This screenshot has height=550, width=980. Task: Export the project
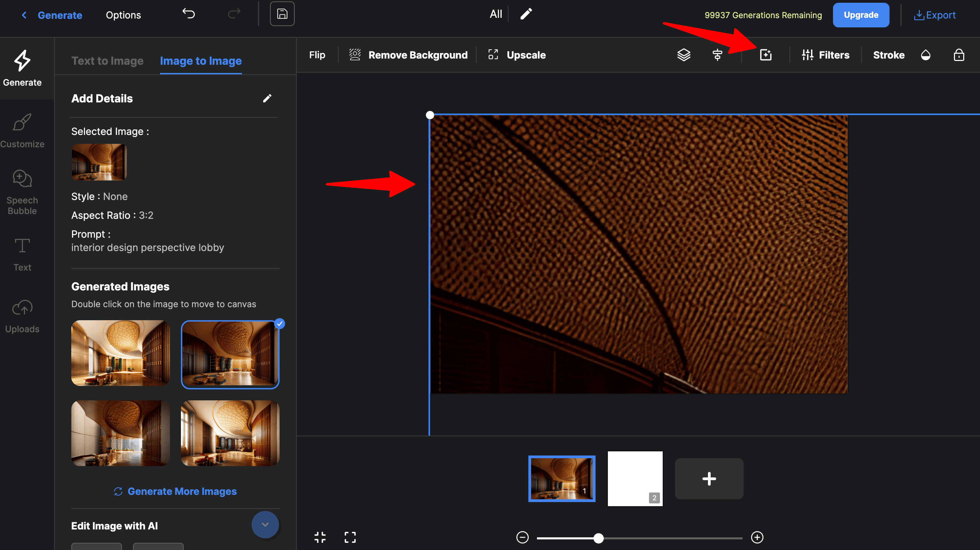(934, 15)
